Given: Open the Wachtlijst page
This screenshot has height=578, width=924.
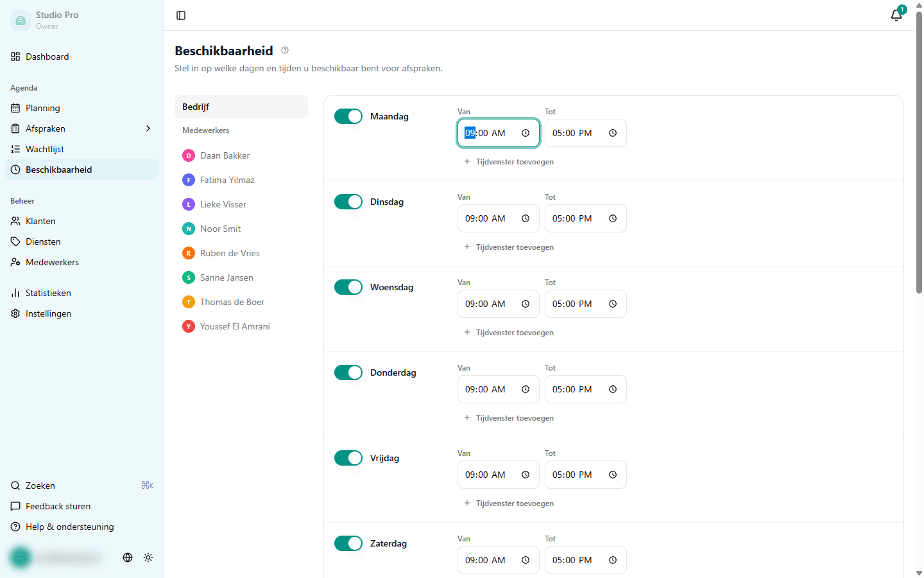Looking at the screenshot, I should (x=81, y=149).
